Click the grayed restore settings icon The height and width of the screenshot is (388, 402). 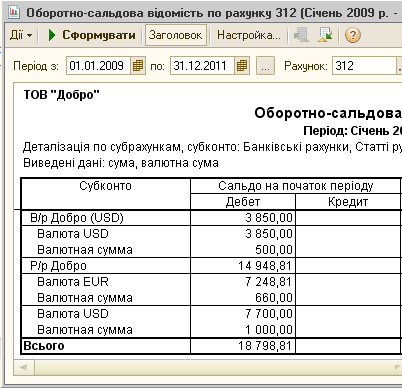(301, 35)
